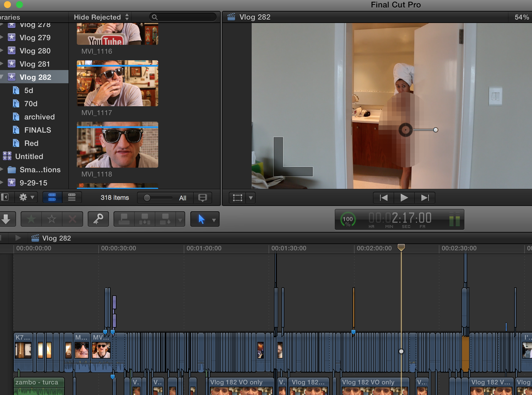Open the MVI_1118 clip thumbnail

pos(117,144)
